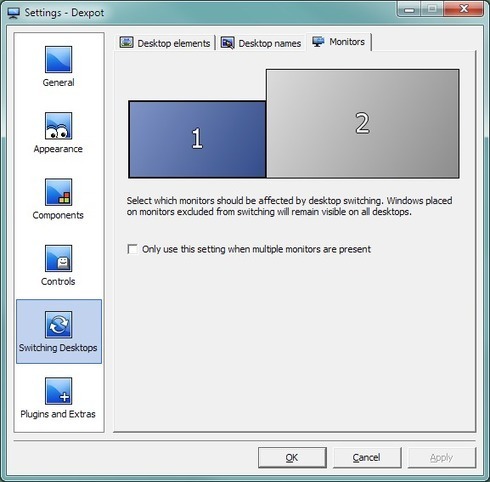Click the Switching Desktops icon
The height and width of the screenshot is (482, 490).
tap(58, 325)
